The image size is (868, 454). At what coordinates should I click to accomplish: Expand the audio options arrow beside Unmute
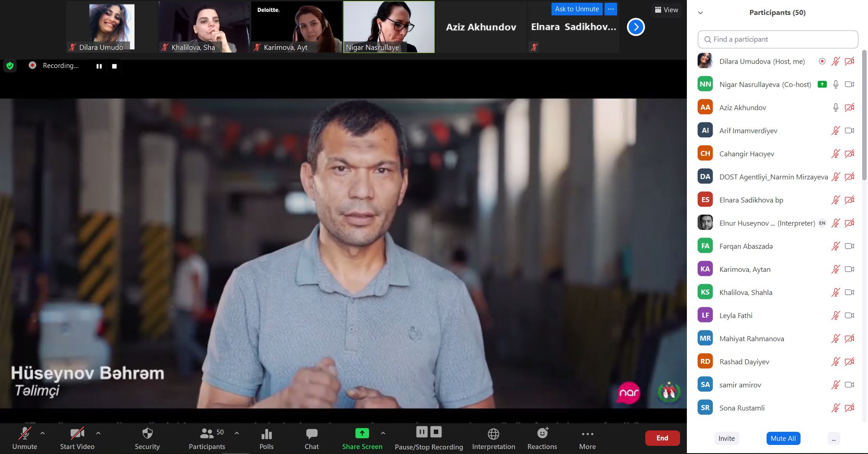43,433
